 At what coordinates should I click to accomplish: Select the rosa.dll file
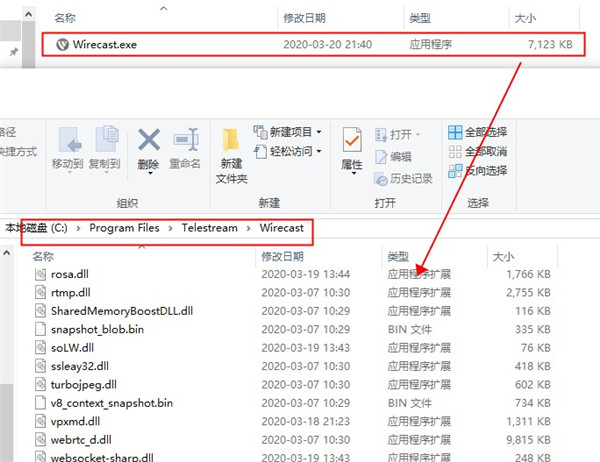(70, 274)
